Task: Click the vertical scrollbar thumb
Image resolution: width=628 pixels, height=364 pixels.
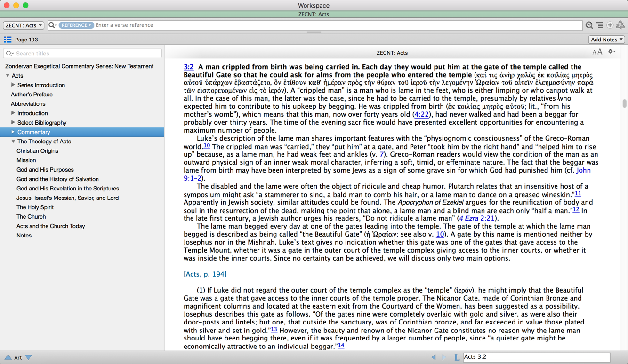Action: click(x=624, y=104)
